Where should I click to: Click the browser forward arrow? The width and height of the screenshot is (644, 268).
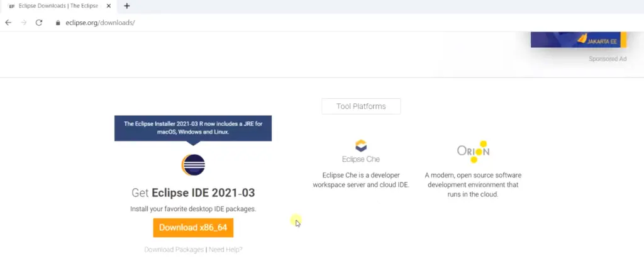tap(23, 23)
